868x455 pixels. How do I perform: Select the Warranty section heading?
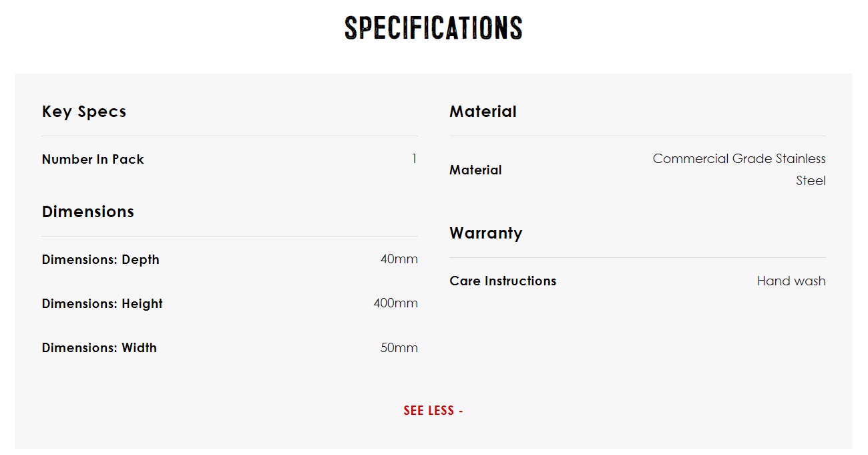click(486, 233)
